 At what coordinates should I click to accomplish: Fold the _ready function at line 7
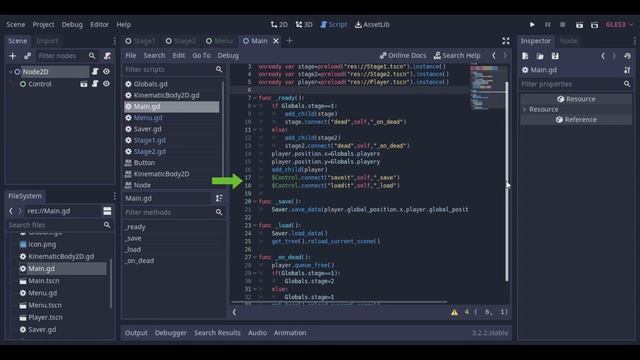point(255,98)
